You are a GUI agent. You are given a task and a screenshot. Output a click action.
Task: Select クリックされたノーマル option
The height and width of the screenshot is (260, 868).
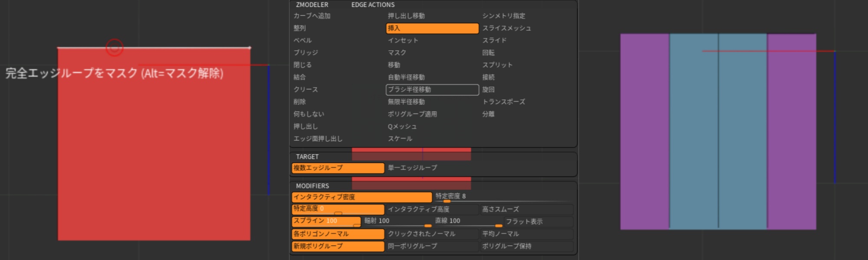[x=432, y=234]
